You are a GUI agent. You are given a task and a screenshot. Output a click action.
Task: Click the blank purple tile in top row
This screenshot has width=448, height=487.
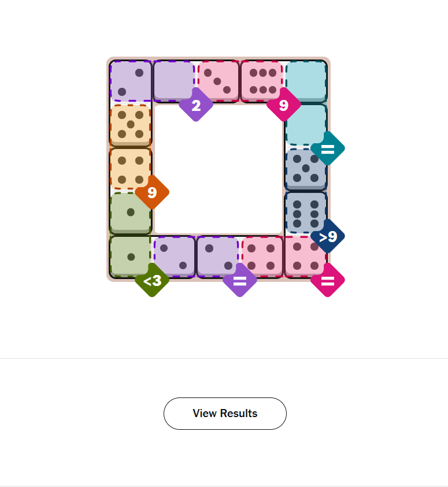173,80
